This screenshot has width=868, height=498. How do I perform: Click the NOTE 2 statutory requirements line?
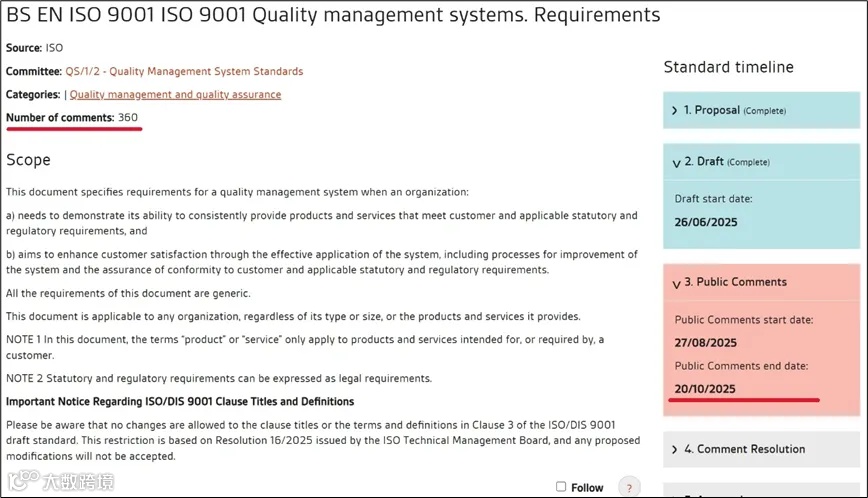pyautogui.click(x=219, y=378)
